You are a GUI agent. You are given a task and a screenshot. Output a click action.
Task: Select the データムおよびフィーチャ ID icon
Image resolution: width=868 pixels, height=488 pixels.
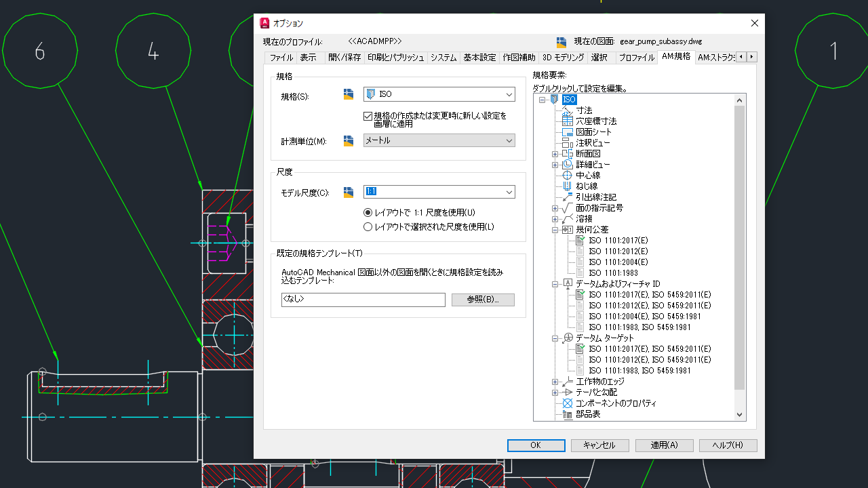pyautogui.click(x=568, y=284)
